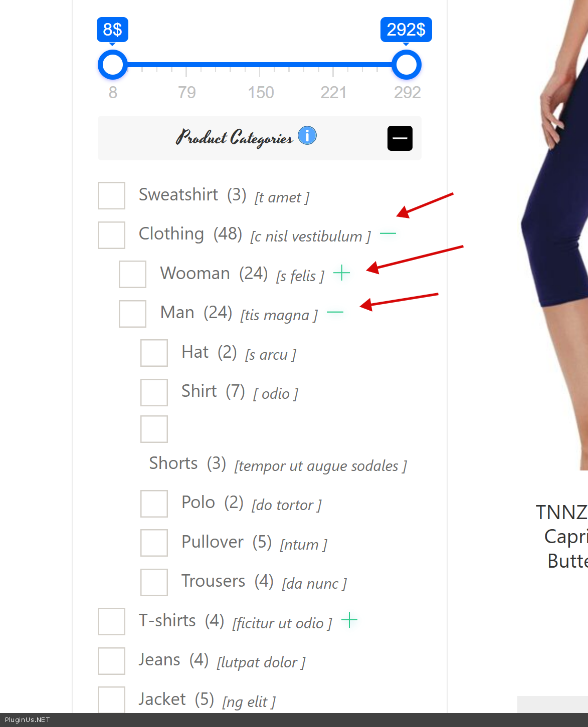Check the Shirt (7) checkbox
This screenshot has width=588, height=727.
coord(154,392)
